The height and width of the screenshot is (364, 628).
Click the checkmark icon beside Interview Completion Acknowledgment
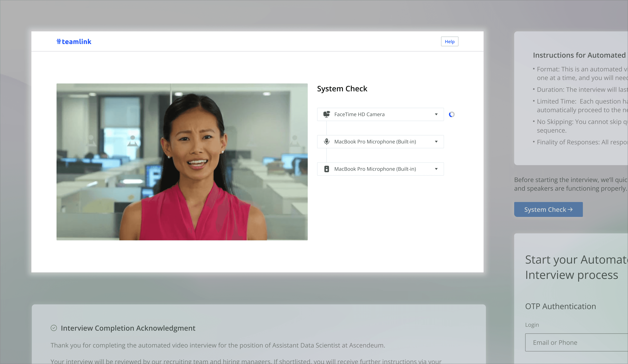(54, 328)
